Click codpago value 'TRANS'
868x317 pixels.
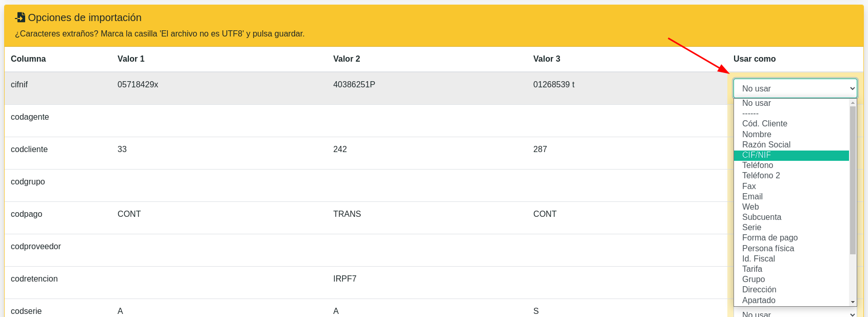coord(347,214)
